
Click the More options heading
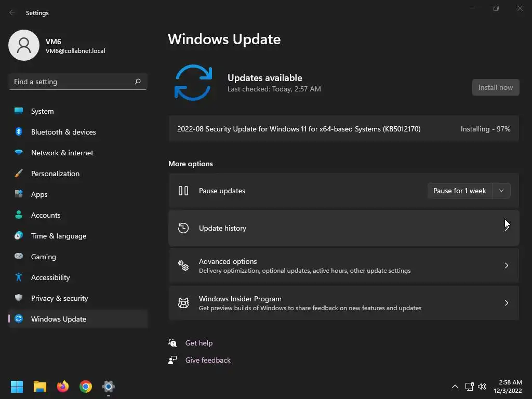[191, 164]
